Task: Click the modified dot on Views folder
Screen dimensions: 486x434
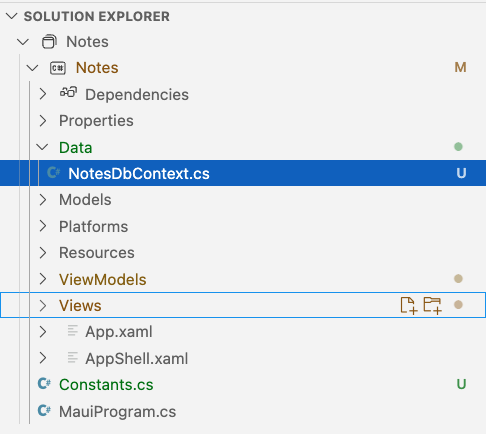Action: (x=458, y=305)
